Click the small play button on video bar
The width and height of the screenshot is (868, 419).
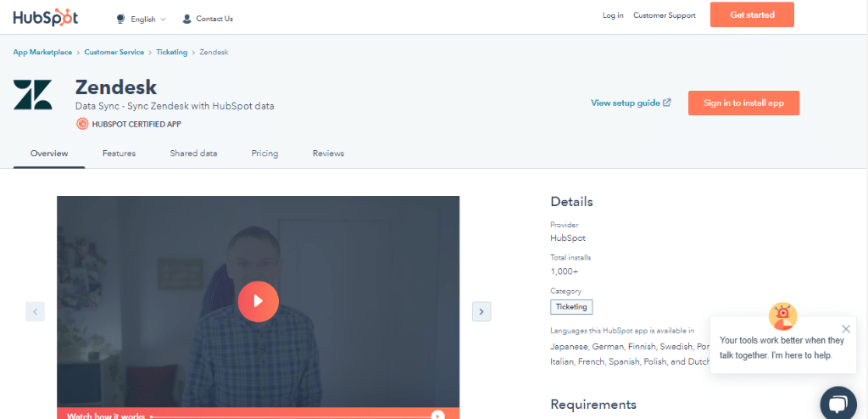click(438, 415)
